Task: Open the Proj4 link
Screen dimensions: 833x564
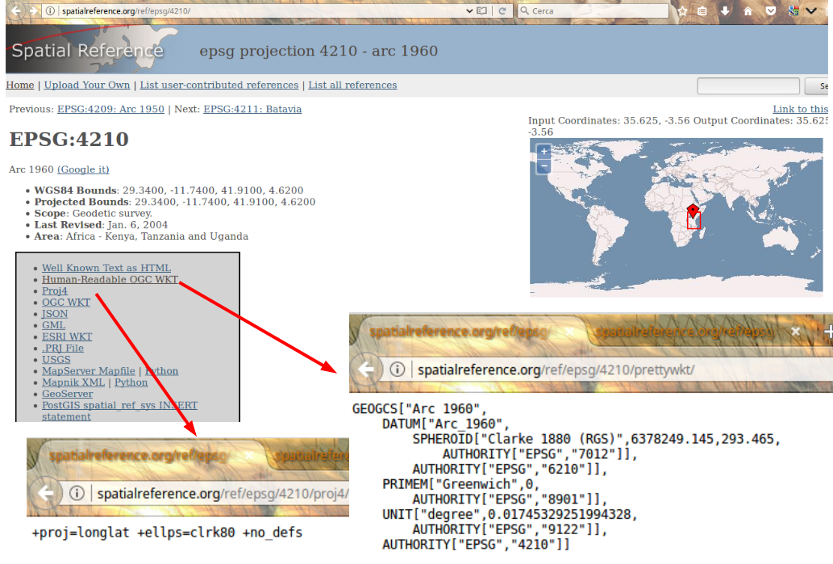Action: (x=55, y=291)
